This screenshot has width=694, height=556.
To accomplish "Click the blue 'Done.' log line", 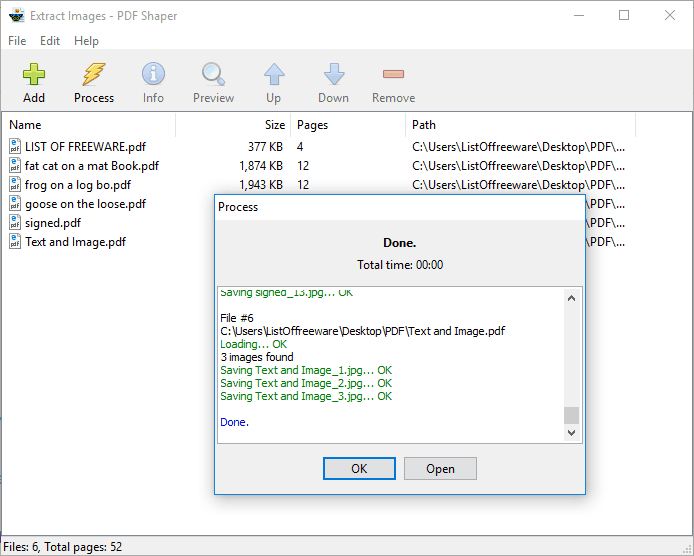I will tap(234, 422).
